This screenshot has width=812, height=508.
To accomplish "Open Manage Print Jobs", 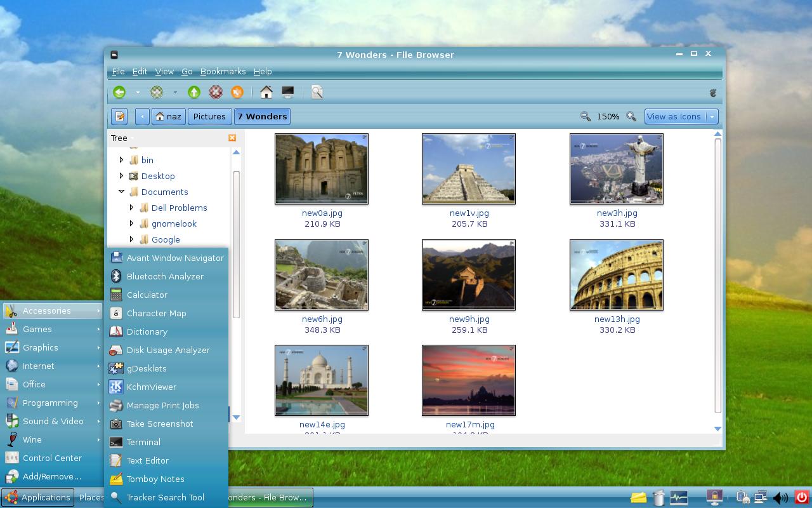I will click(166, 405).
